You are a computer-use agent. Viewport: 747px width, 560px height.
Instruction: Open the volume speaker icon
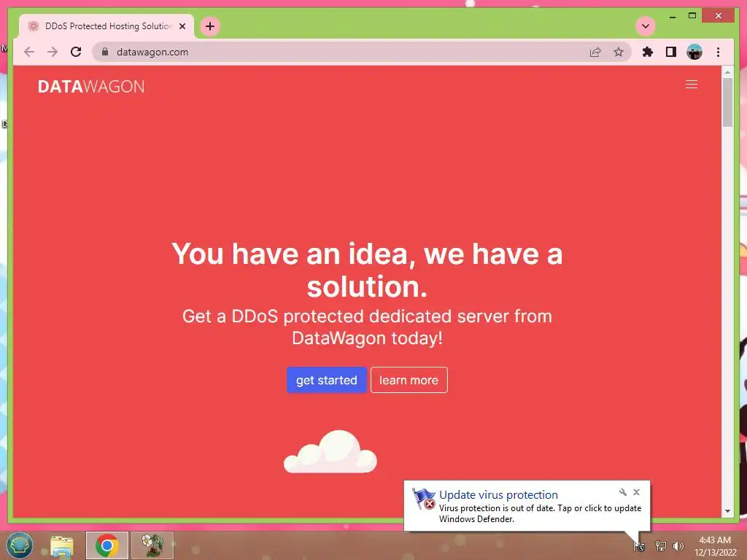(678, 546)
